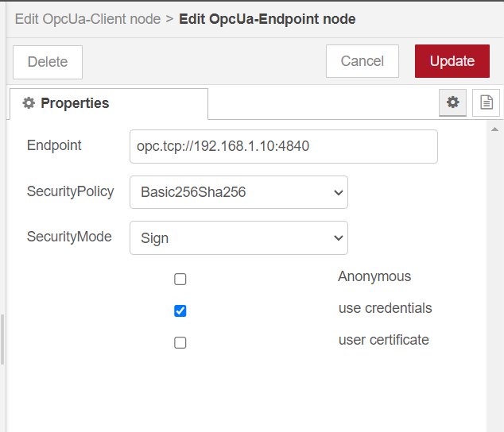Image resolution: width=504 pixels, height=432 pixels.
Task: Enable the user certificate checkbox
Action: tap(180, 342)
